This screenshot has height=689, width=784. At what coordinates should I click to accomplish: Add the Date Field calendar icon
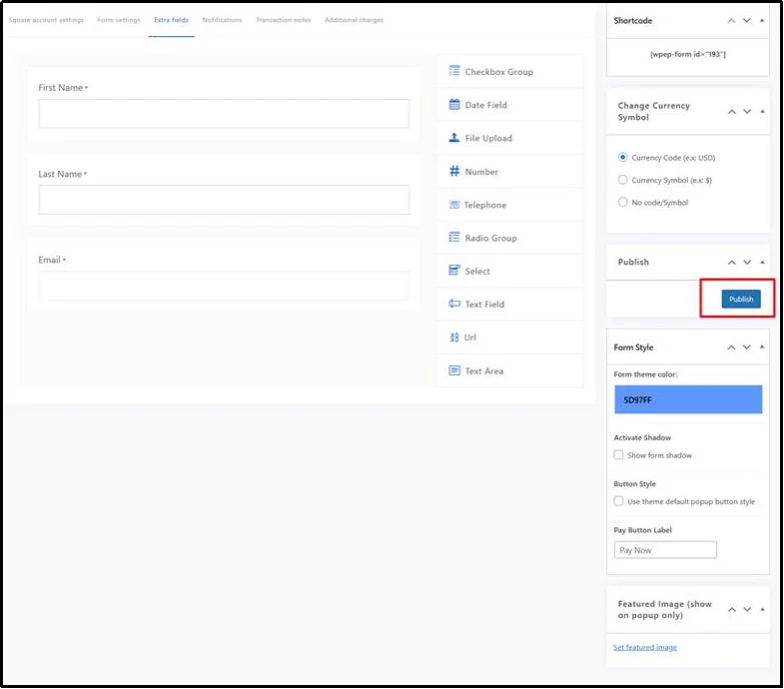pyautogui.click(x=454, y=104)
